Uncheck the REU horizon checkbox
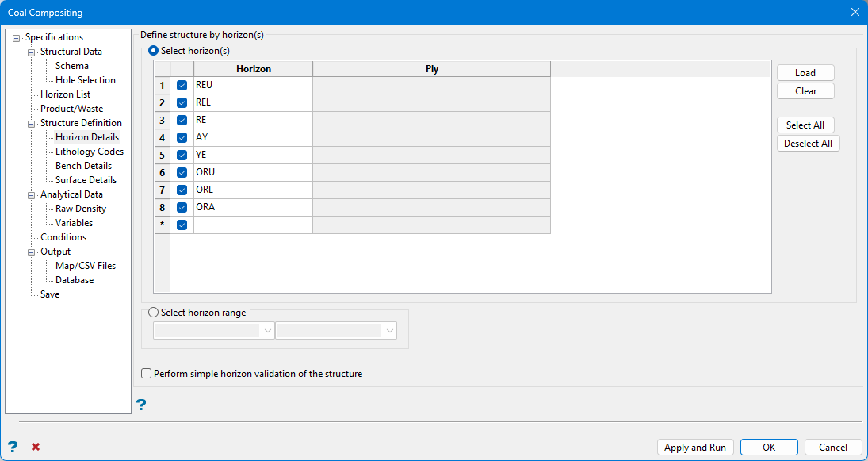 pyautogui.click(x=182, y=86)
